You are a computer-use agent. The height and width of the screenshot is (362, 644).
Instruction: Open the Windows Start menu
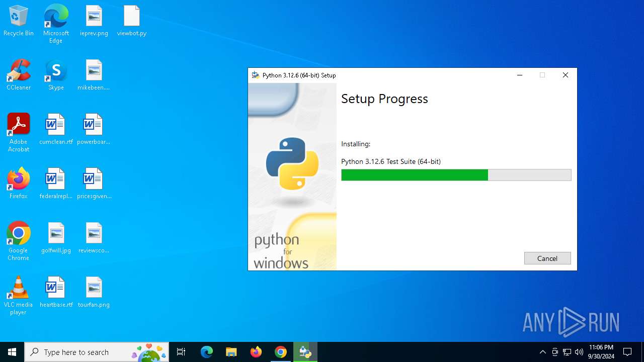tap(12, 352)
